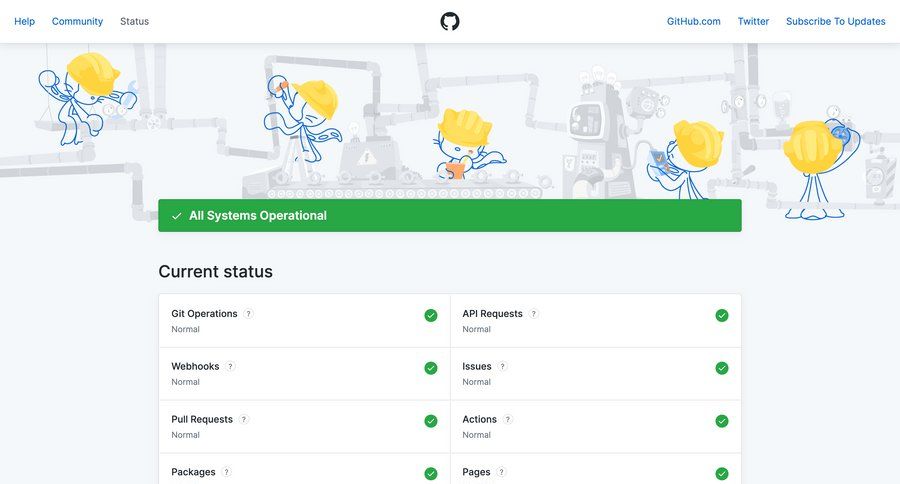This screenshot has height=484, width=900.
Task: Click Webhooks green check status icon
Action: point(431,368)
